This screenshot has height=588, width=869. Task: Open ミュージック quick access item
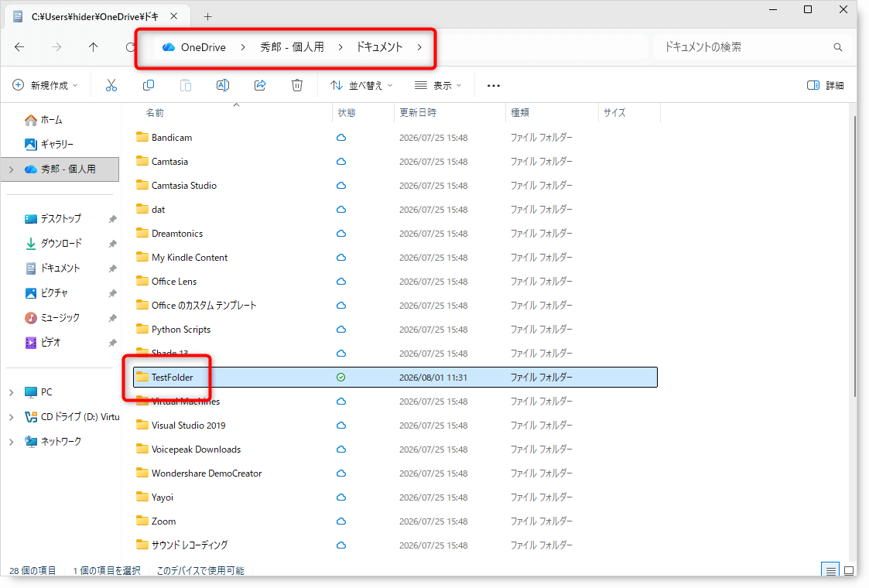[x=53, y=317]
